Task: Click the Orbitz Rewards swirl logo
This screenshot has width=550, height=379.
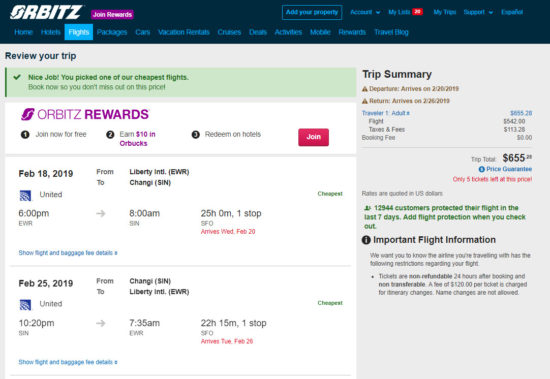Action: (x=28, y=114)
